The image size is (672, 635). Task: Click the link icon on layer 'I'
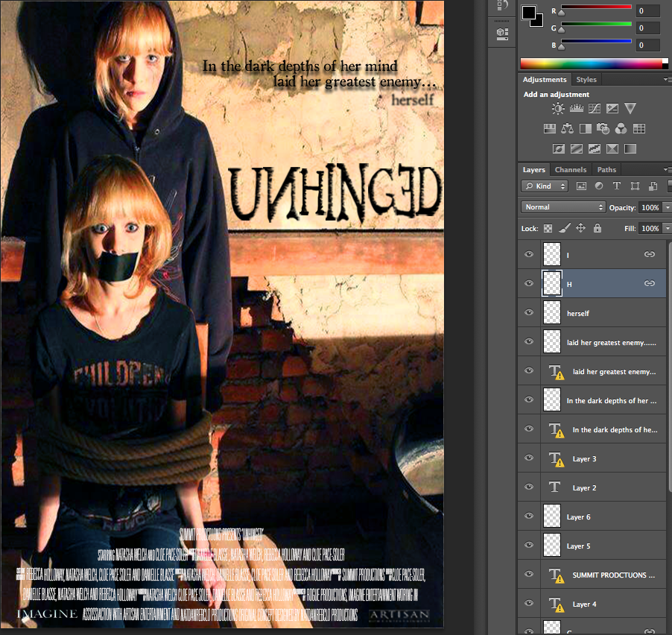(x=650, y=254)
